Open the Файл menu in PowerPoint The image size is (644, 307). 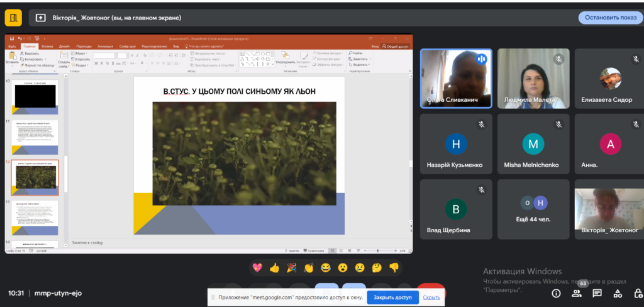tap(12, 47)
